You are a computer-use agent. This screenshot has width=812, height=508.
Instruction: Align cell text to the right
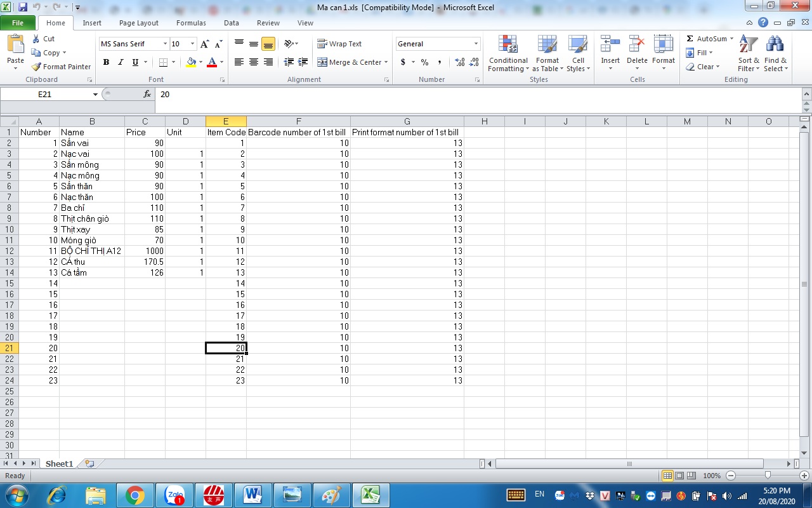click(268, 62)
